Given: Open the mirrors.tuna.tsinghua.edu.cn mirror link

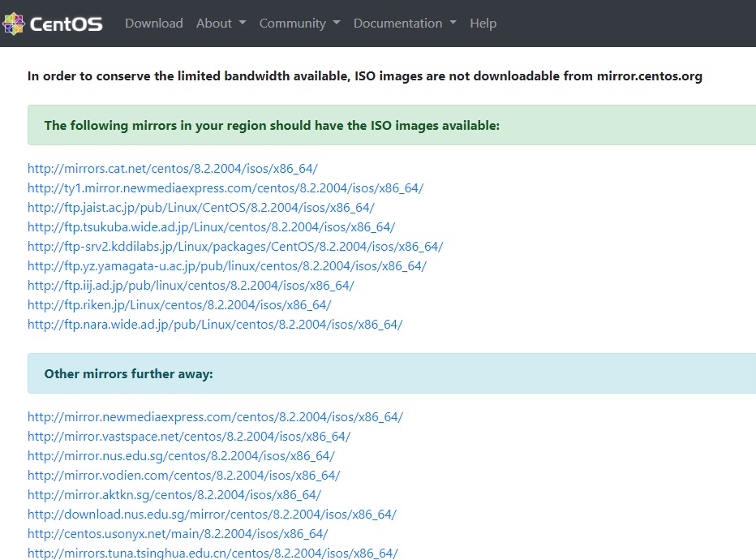Looking at the screenshot, I should (213, 553).
